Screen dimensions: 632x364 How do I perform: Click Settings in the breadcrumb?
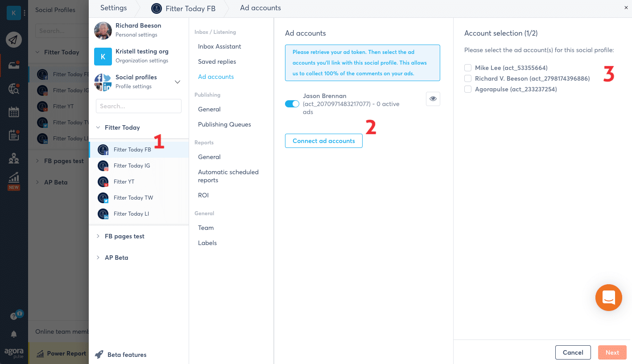tap(113, 8)
